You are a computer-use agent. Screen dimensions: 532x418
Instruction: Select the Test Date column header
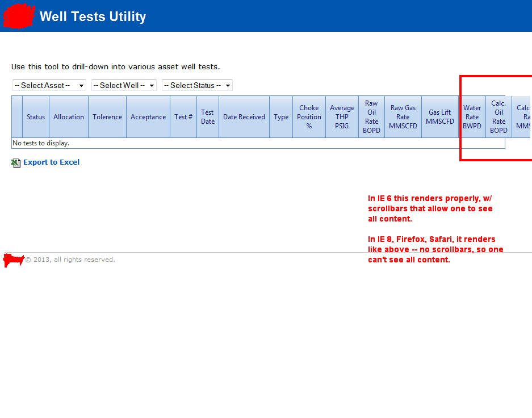click(208, 117)
